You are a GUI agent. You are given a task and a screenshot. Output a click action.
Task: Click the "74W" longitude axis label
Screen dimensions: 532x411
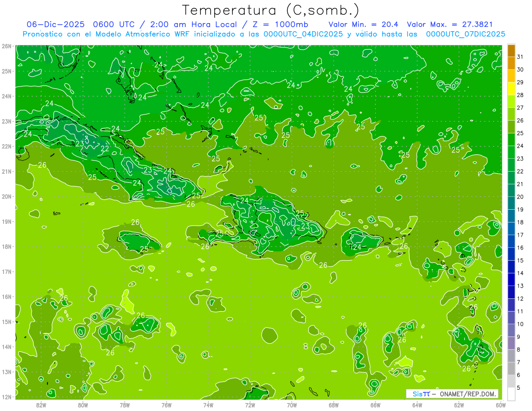pos(208,405)
